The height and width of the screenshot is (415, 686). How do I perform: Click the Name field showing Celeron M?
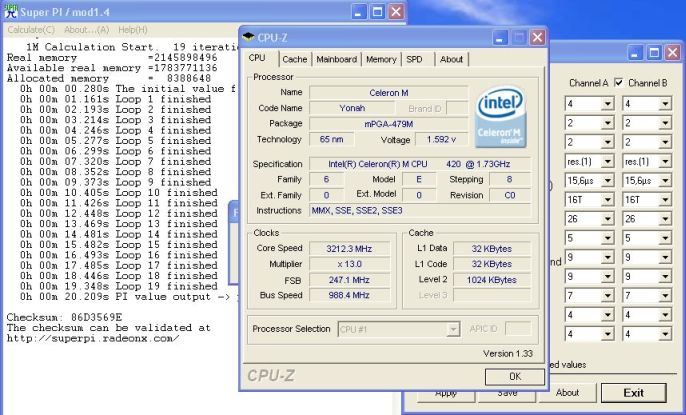pyautogui.click(x=388, y=93)
